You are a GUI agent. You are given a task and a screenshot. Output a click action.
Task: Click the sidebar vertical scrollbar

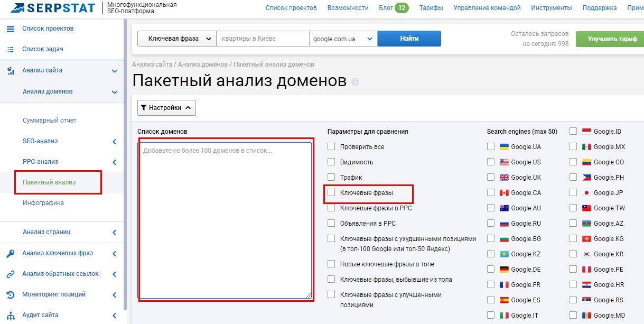[125, 164]
